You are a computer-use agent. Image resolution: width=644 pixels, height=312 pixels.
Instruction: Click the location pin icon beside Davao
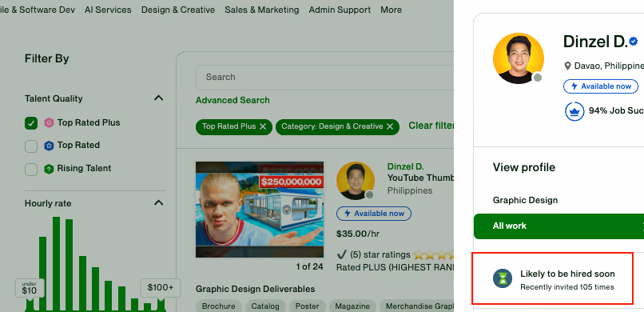567,66
